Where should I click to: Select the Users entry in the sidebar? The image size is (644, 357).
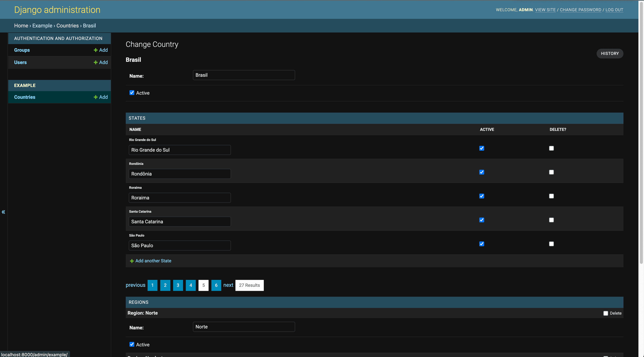pyautogui.click(x=20, y=62)
